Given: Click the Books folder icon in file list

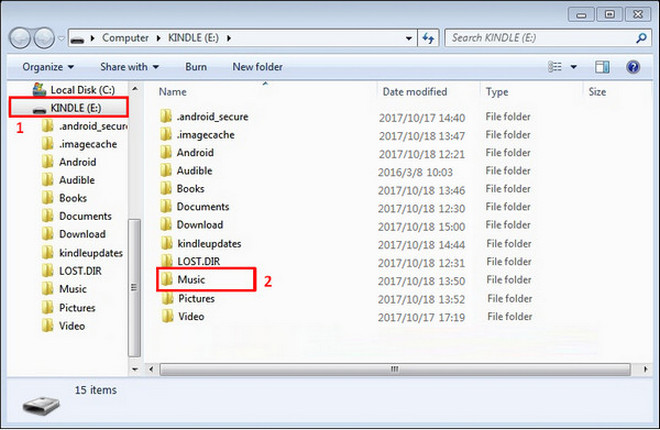Looking at the screenshot, I should (166, 188).
